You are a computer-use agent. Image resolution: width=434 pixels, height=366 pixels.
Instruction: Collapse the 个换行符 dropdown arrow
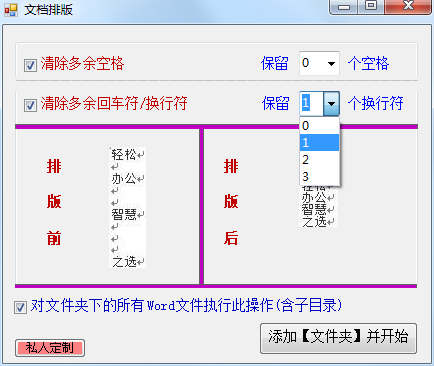click(331, 103)
